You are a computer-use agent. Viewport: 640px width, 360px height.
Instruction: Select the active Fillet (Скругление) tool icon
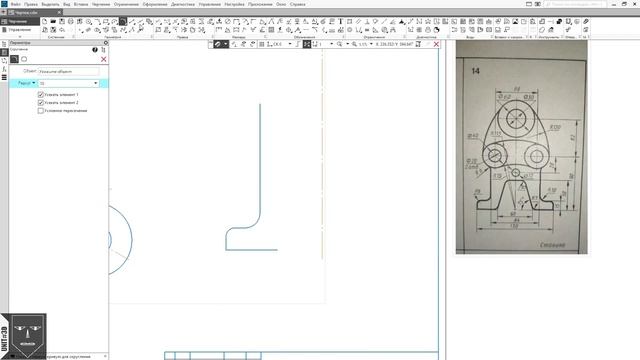click(x=123, y=21)
